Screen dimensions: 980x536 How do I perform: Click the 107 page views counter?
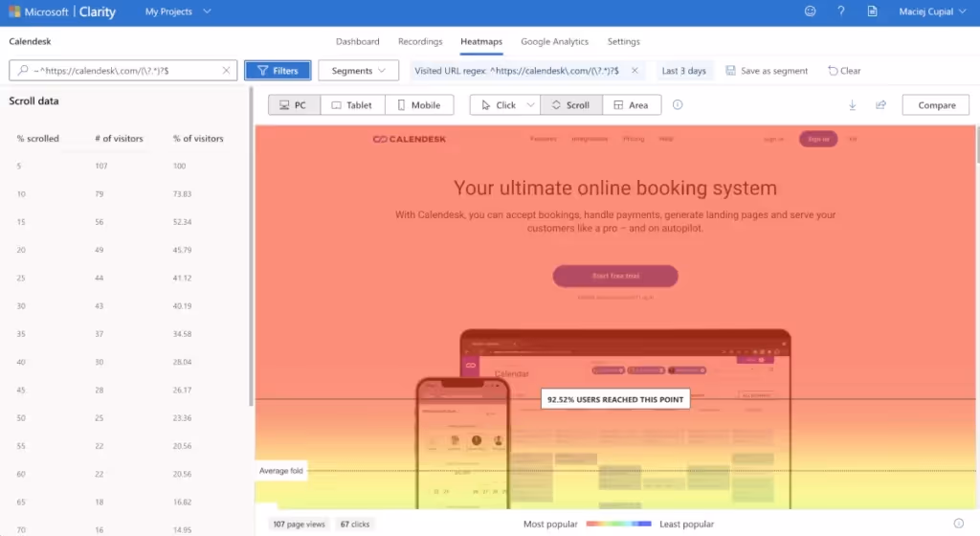[x=299, y=525]
